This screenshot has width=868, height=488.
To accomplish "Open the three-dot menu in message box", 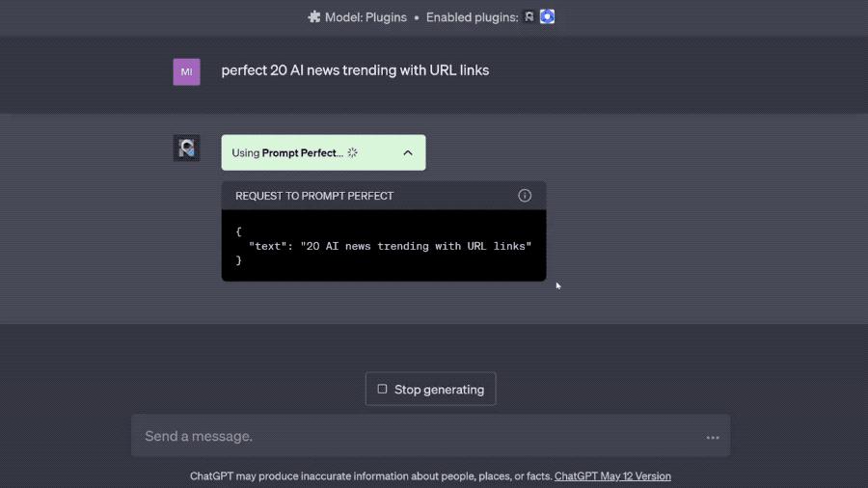I will pyautogui.click(x=713, y=437).
